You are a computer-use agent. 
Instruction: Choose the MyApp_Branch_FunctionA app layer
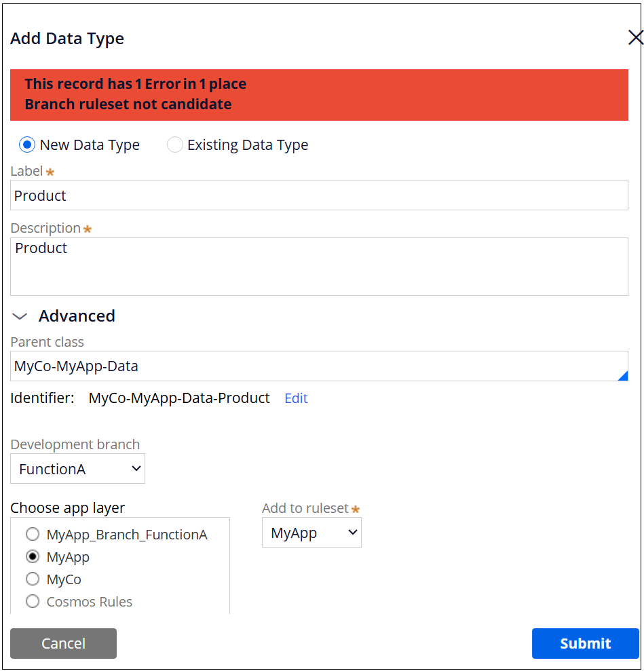(x=33, y=535)
